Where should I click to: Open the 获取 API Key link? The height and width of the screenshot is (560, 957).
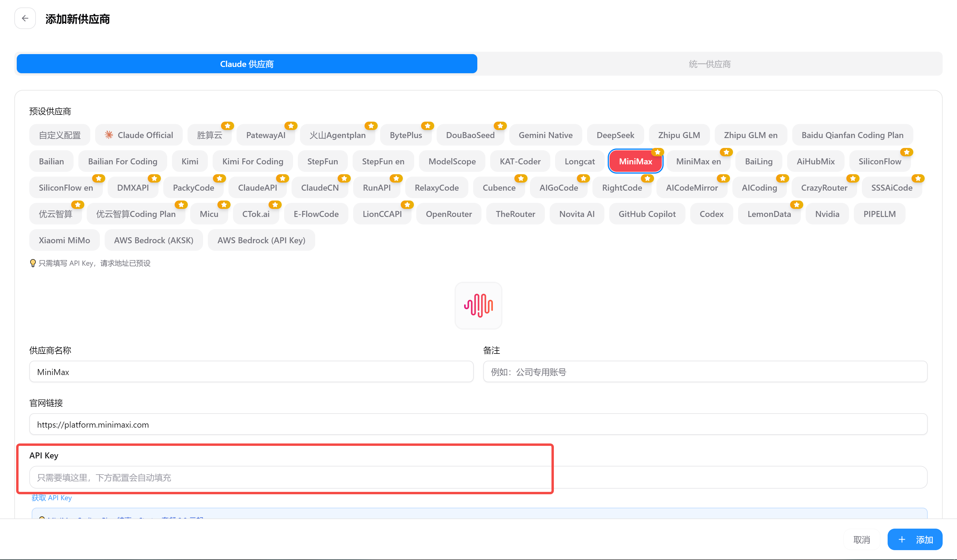tap(52, 498)
